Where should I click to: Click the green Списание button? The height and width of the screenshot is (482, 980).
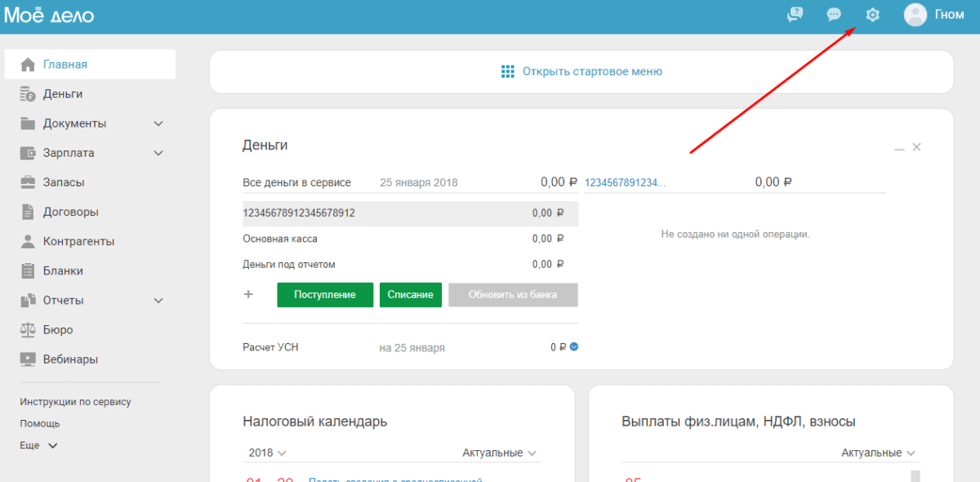coord(410,295)
